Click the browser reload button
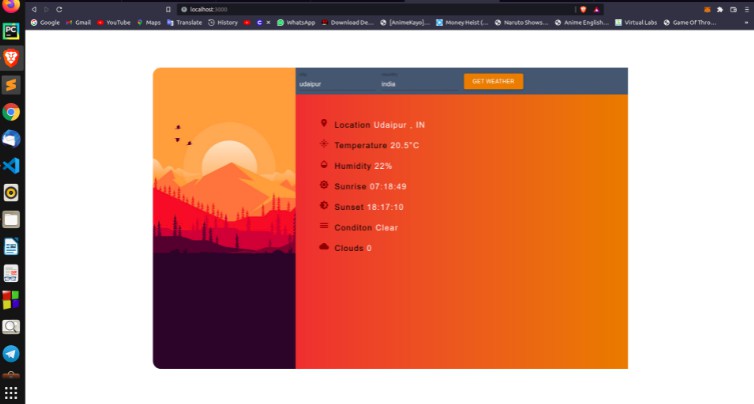 pos(59,8)
